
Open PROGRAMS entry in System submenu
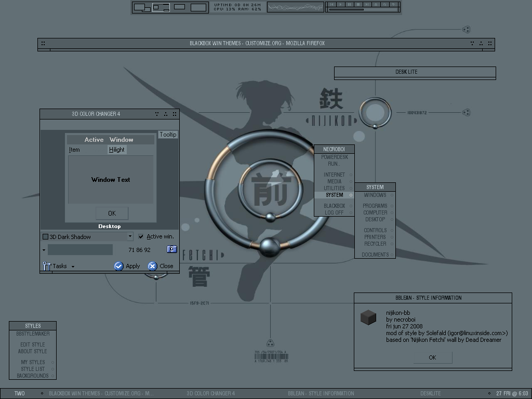[375, 206]
